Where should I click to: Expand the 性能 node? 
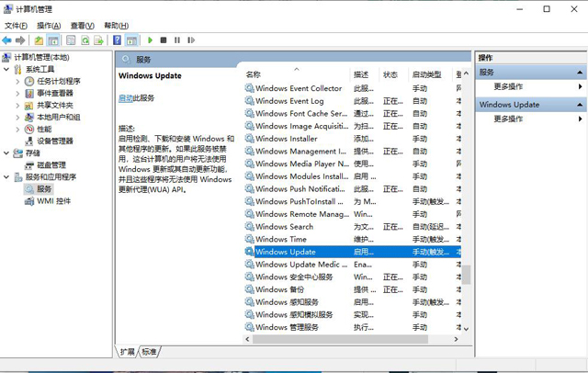pos(17,130)
